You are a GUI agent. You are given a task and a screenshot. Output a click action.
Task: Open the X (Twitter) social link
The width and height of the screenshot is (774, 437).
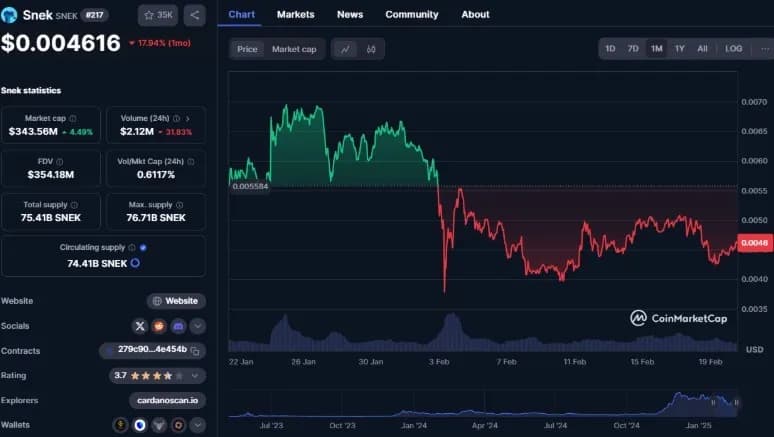click(140, 326)
